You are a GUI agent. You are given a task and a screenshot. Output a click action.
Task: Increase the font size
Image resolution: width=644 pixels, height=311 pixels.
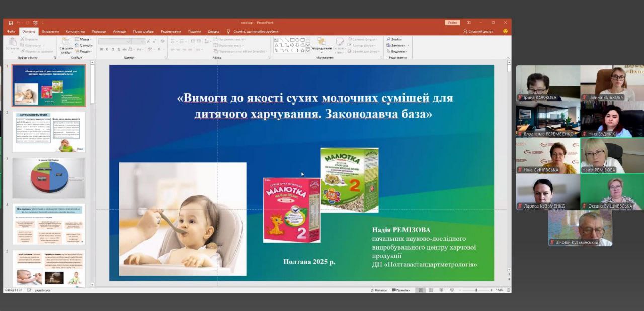pyautogui.click(x=149, y=41)
